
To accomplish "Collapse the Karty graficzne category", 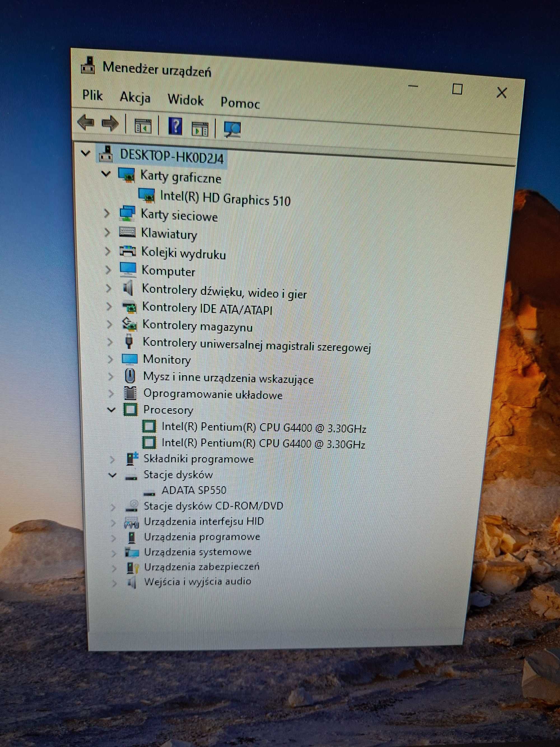I will [x=106, y=174].
